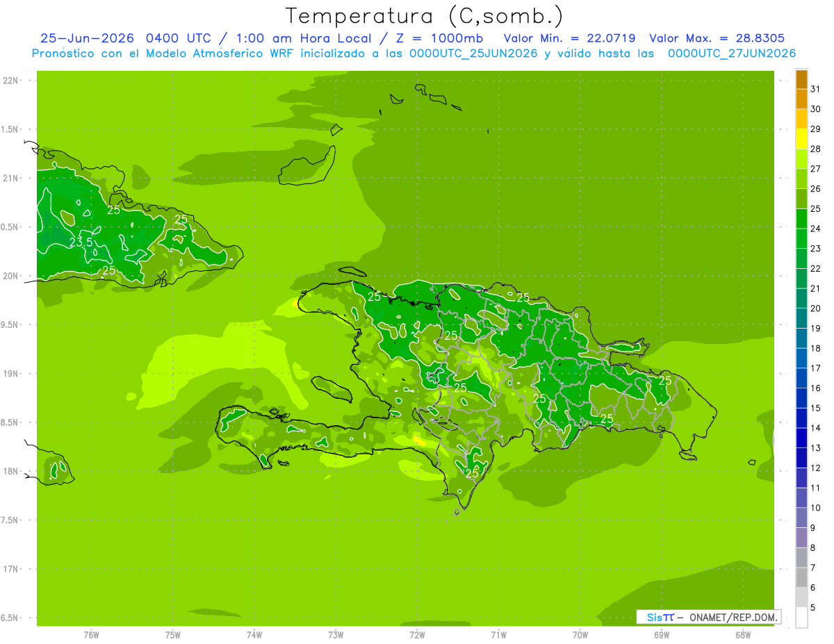The image size is (834, 644).
Task: Click the "19N" latitude label
Action: coord(12,374)
